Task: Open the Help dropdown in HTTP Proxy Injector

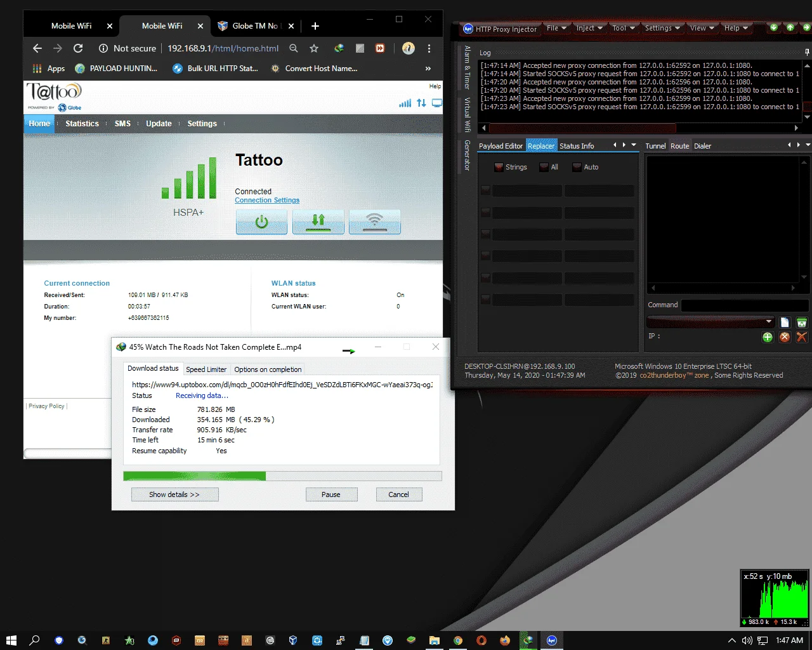Action: [x=736, y=28]
